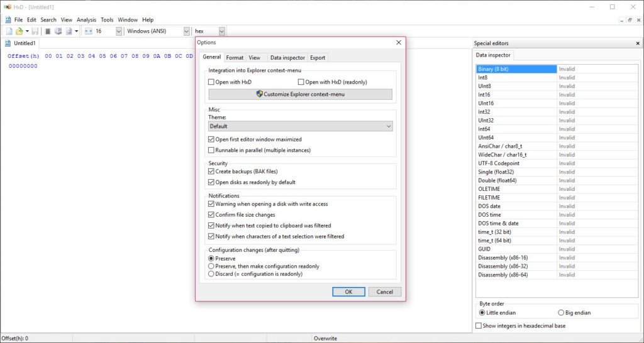This screenshot has width=644, height=343.
Task: Click the Untitled1 tab document icon
Action: tap(8, 43)
